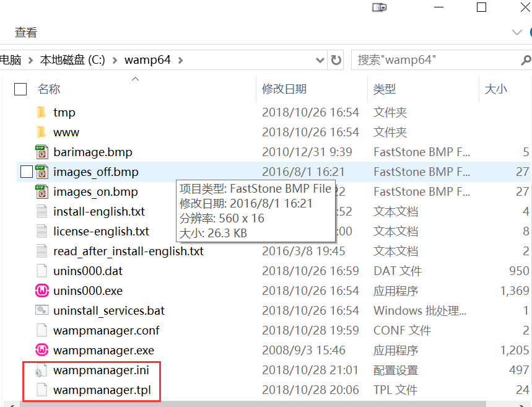The image size is (532, 407).
Task: Click the wamp64 breadcrumb entry
Action: point(147,59)
